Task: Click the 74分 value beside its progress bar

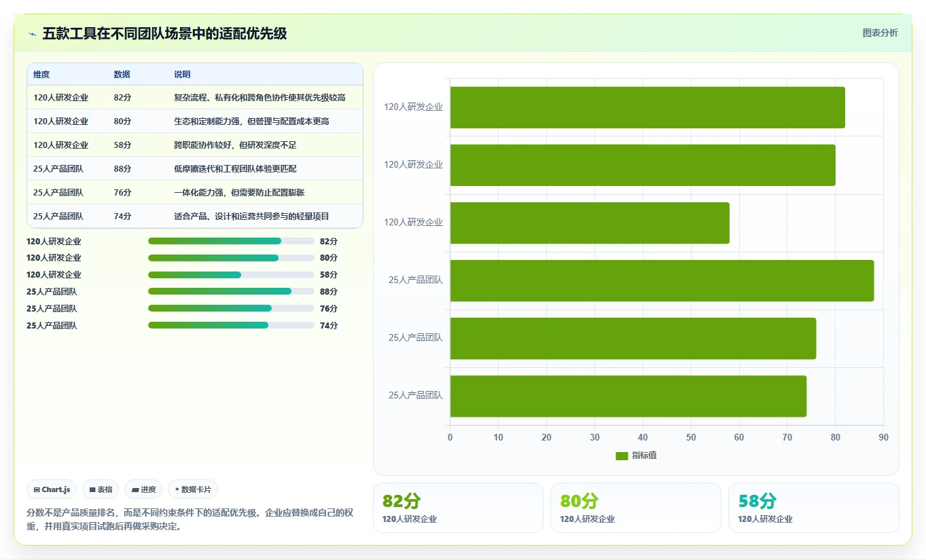Action: (x=329, y=325)
